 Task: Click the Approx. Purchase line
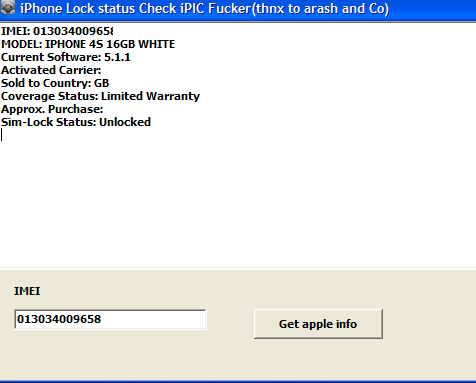[52, 109]
